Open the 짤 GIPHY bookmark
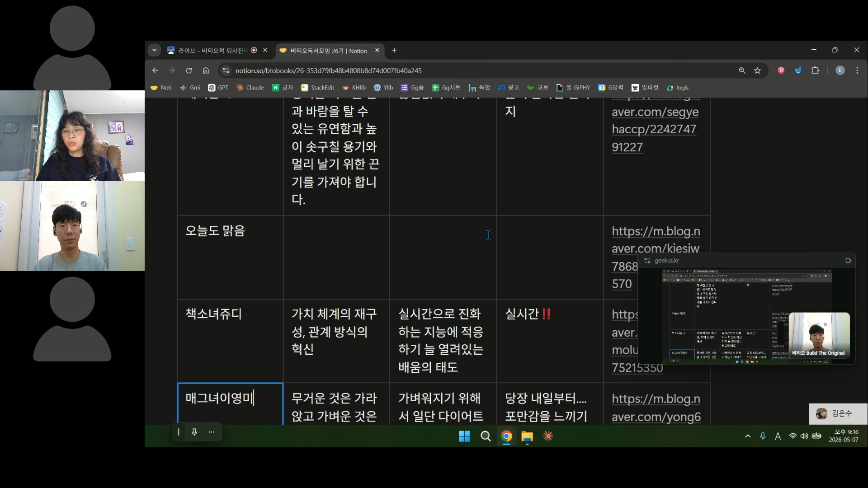The width and height of the screenshot is (868, 488). pos(573,88)
